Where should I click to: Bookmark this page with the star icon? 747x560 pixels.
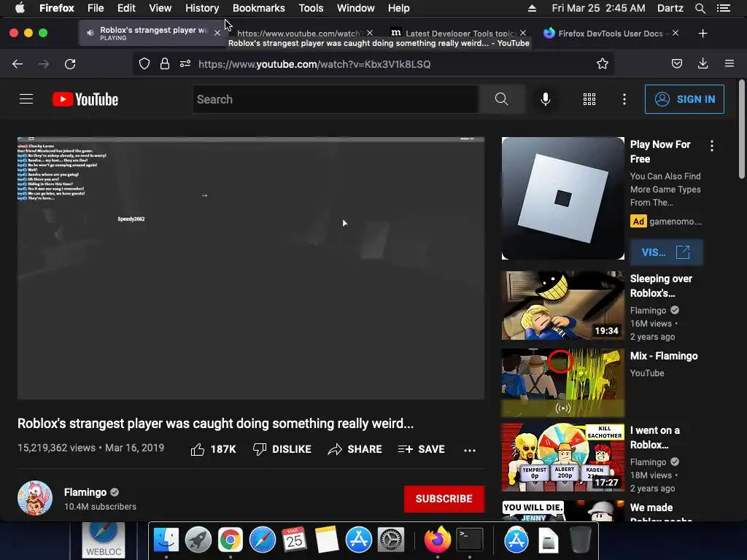point(602,64)
